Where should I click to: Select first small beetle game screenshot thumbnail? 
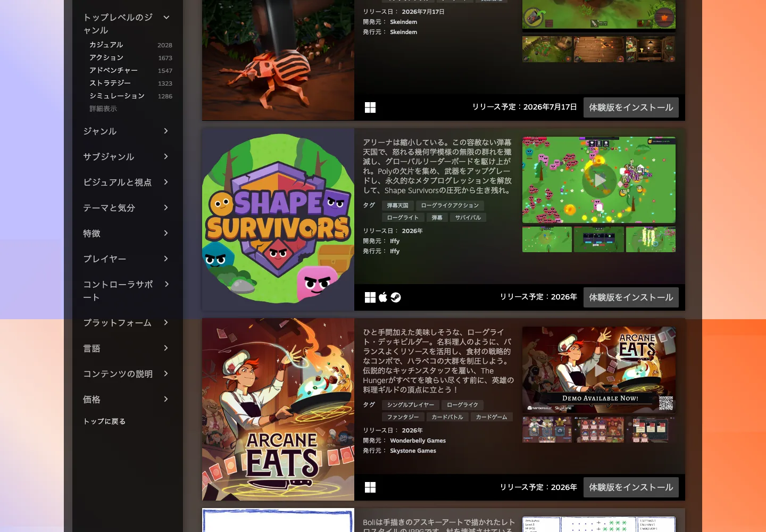pos(547,49)
